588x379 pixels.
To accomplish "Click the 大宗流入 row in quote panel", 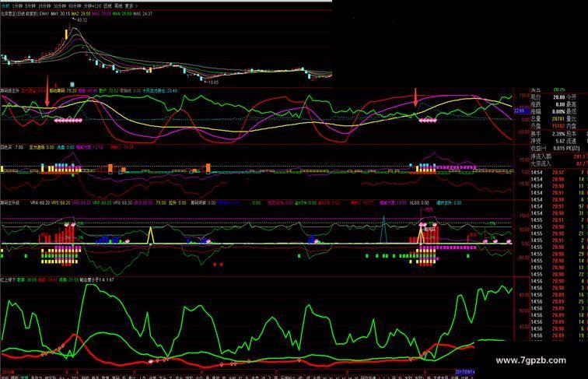I will (559, 163).
